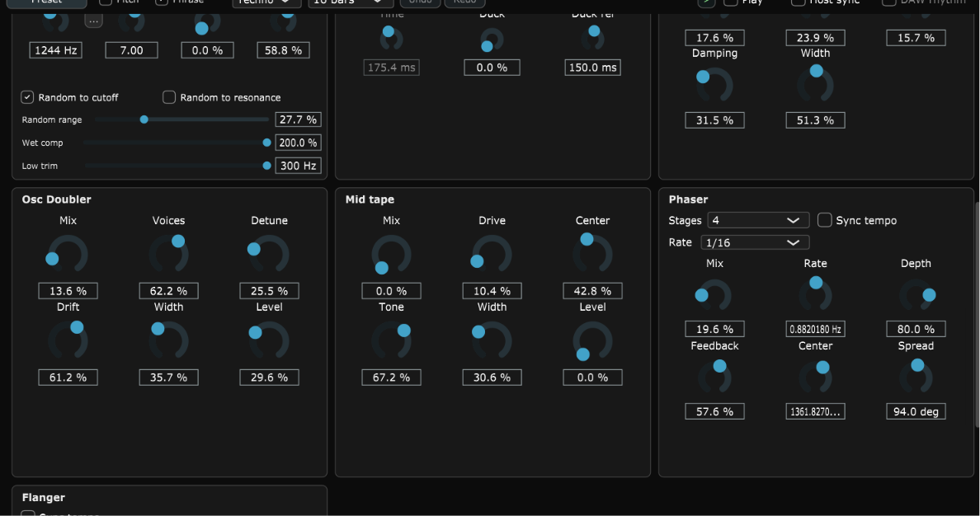Open the Phaser Rate 1/16 dropdown
This screenshot has height=516, width=980.
coord(755,242)
